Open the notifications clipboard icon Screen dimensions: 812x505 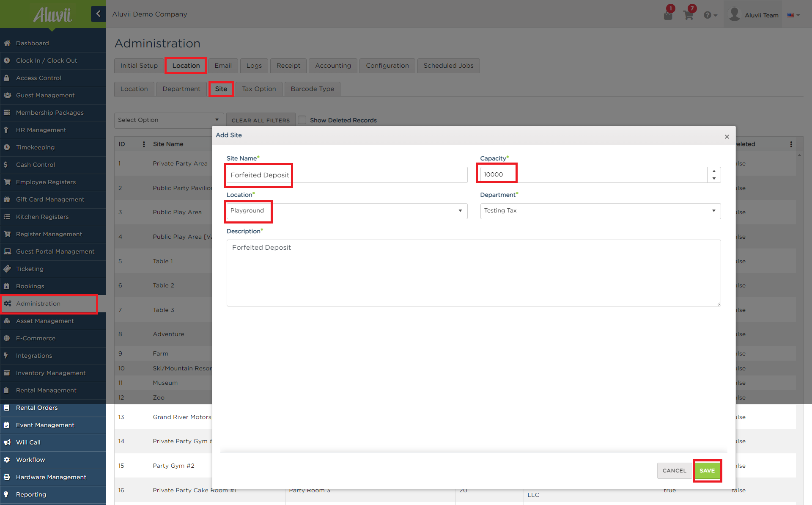pos(668,15)
